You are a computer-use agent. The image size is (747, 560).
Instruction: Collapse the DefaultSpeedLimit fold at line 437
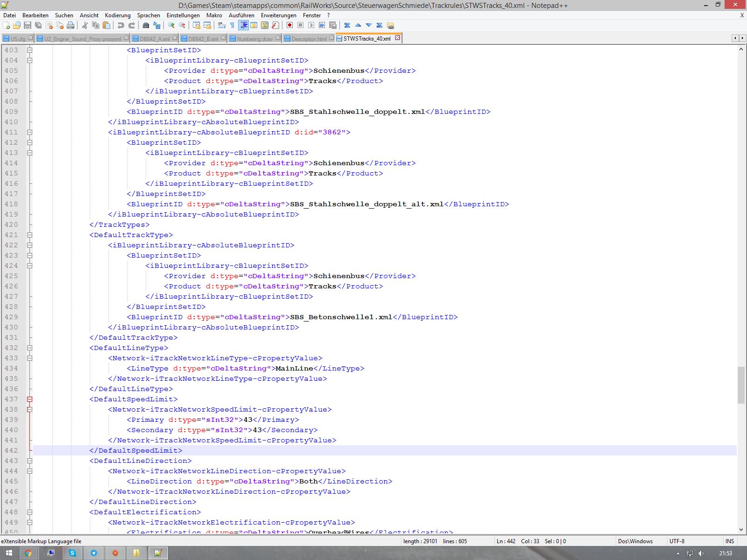coord(29,399)
